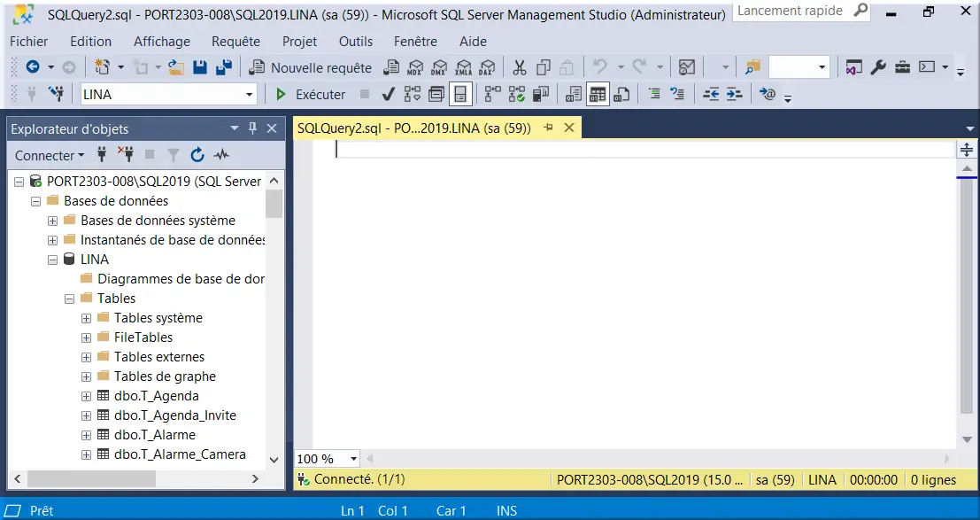The image size is (980, 520).
Task: Toggle IntelliSense Enabled button
Action: [x=460, y=94]
